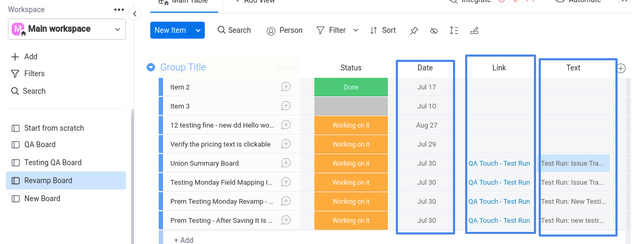Viewport: 644px width, 244px height.
Task: Open workspace options three-dot menu
Action: click(119, 10)
